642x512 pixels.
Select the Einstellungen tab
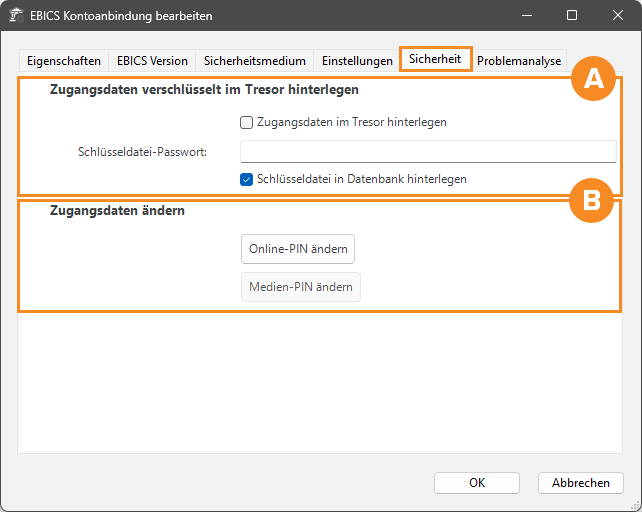[x=359, y=61]
